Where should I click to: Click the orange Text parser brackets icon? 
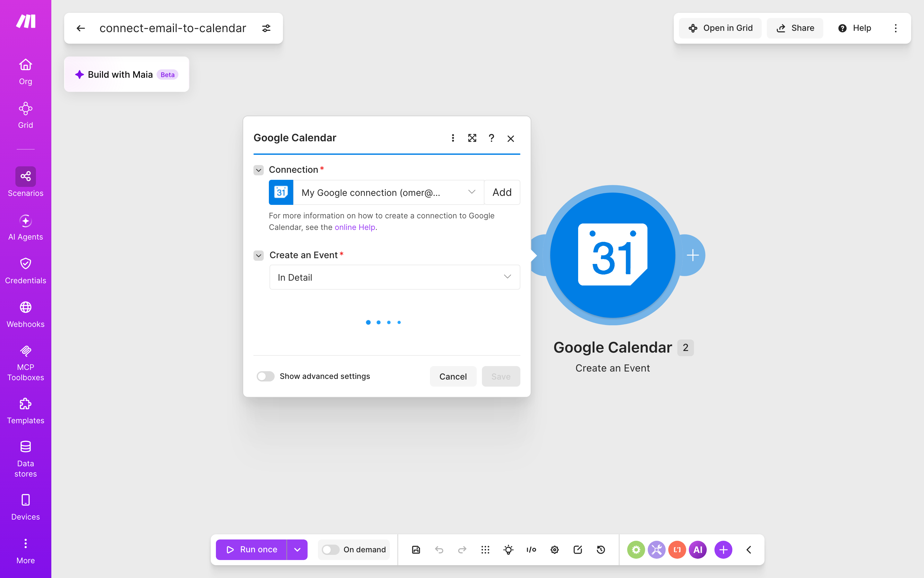pos(677,550)
